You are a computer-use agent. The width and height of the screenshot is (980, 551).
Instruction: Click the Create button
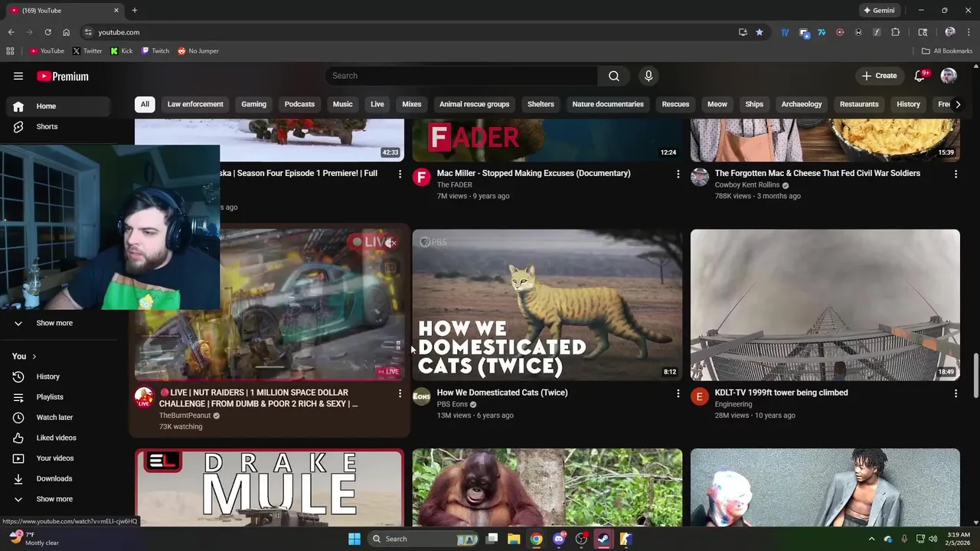(x=879, y=76)
